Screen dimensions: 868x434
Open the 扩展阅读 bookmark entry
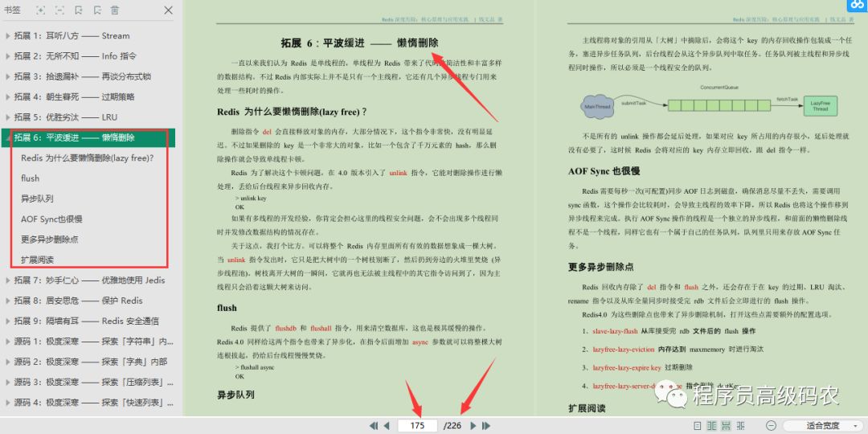pyautogui.click(x=37, y=260)
